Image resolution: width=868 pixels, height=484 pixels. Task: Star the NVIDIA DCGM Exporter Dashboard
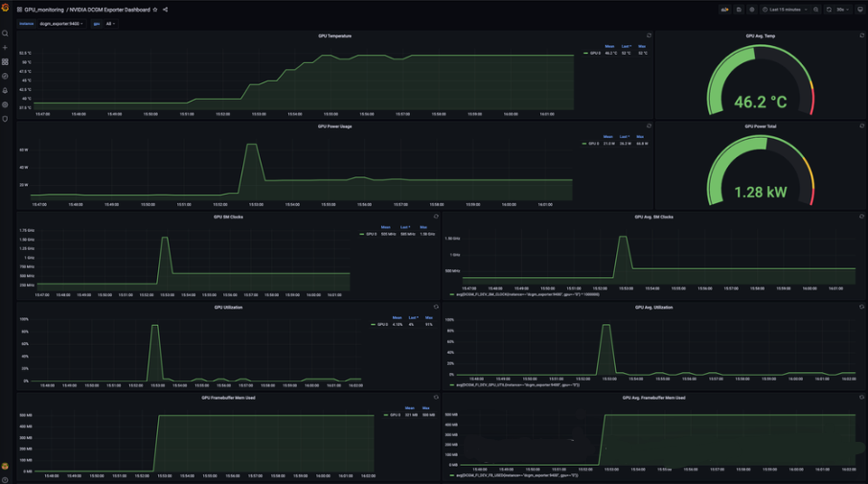point(155,10)
